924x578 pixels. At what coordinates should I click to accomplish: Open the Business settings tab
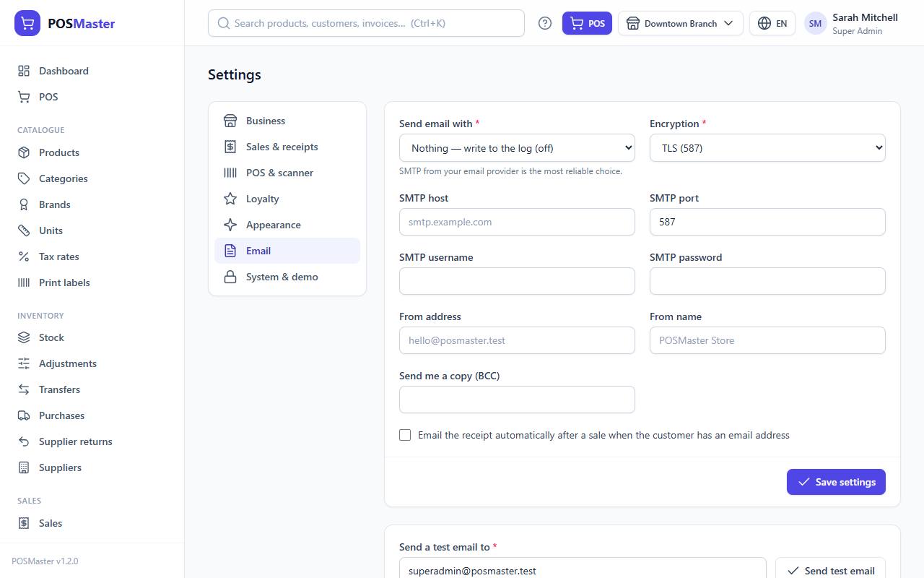pos(287,121)
